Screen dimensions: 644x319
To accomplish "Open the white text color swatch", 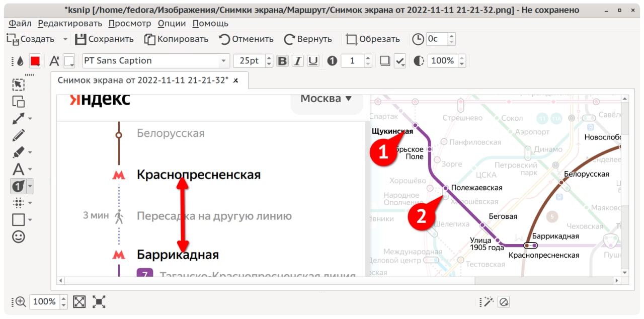I will (69, 61).
